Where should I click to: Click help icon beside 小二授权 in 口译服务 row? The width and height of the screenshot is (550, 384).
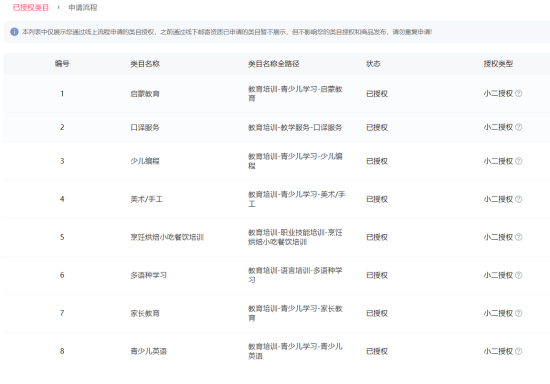518,127
